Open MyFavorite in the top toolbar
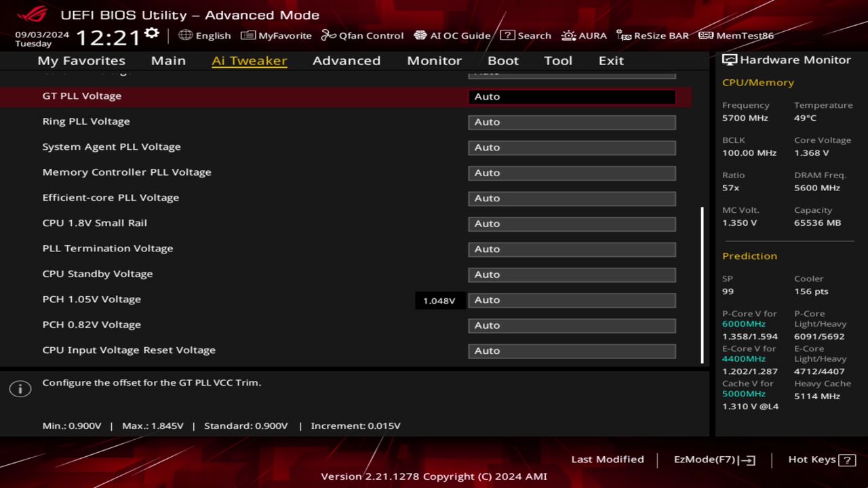 pos(276,35)
